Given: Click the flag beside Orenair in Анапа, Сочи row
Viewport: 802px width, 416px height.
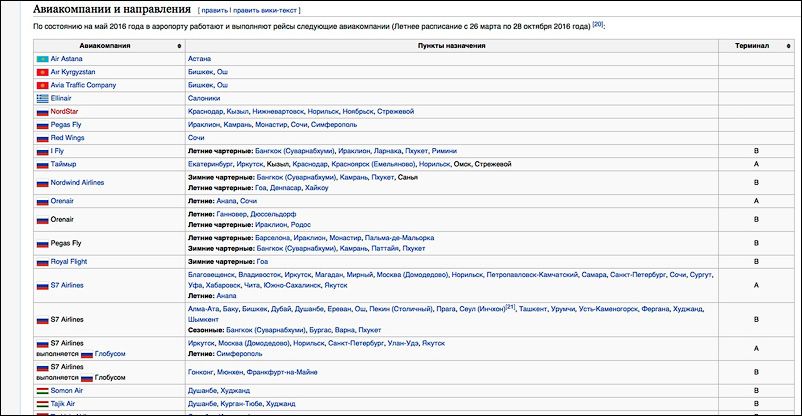Looking at the screenshot, I should tap(42, 202).
